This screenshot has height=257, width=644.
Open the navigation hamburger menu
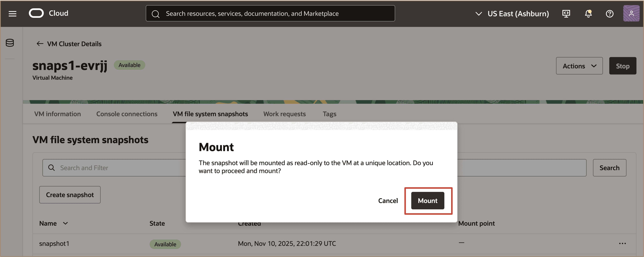coord(12,13)
